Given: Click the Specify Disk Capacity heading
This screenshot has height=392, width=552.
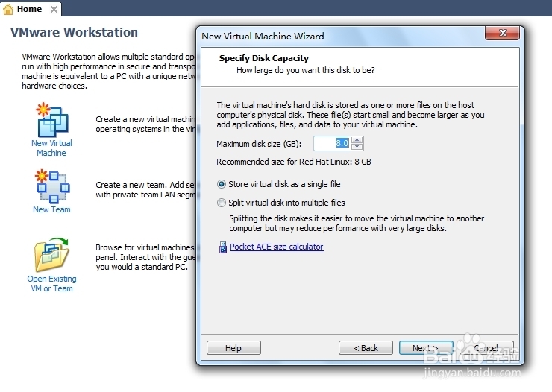Looking at the screenshot, I should 263,58.
